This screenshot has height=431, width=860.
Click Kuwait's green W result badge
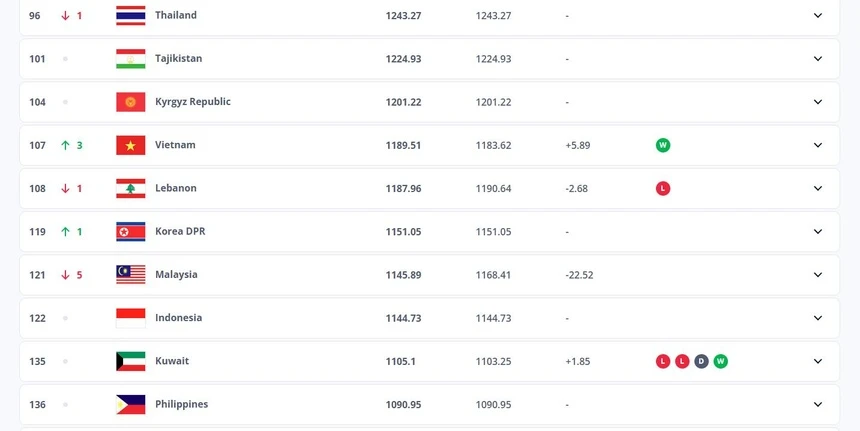[720, 361]
